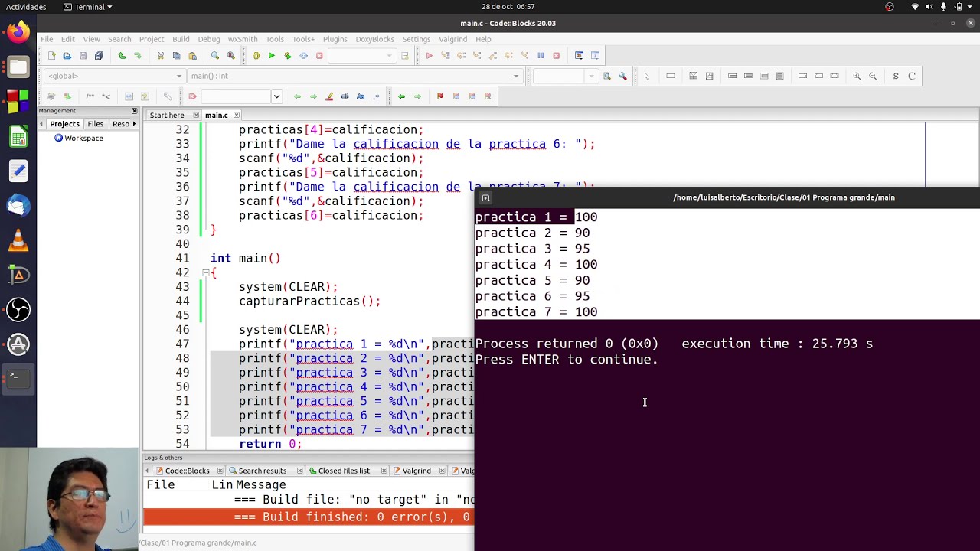This screenshot has width=980, height=551.
Task: Click the green Run arrow icon
Action: pos(271,55)
